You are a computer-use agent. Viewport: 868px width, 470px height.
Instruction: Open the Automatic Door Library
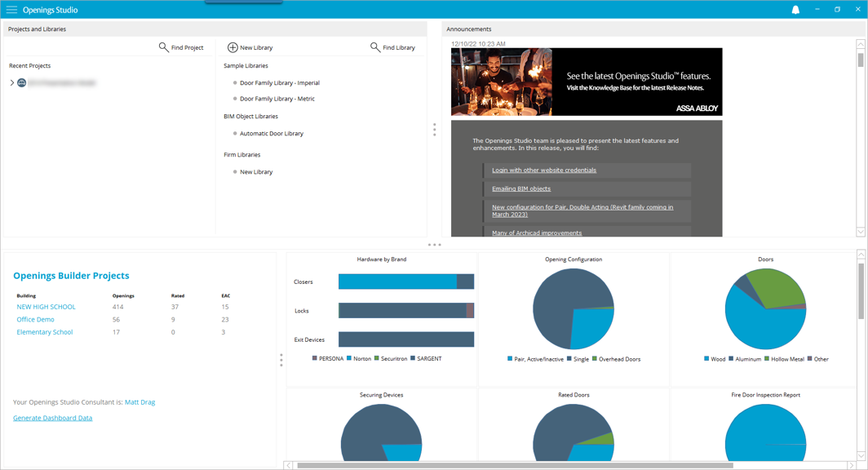[271, 134]
